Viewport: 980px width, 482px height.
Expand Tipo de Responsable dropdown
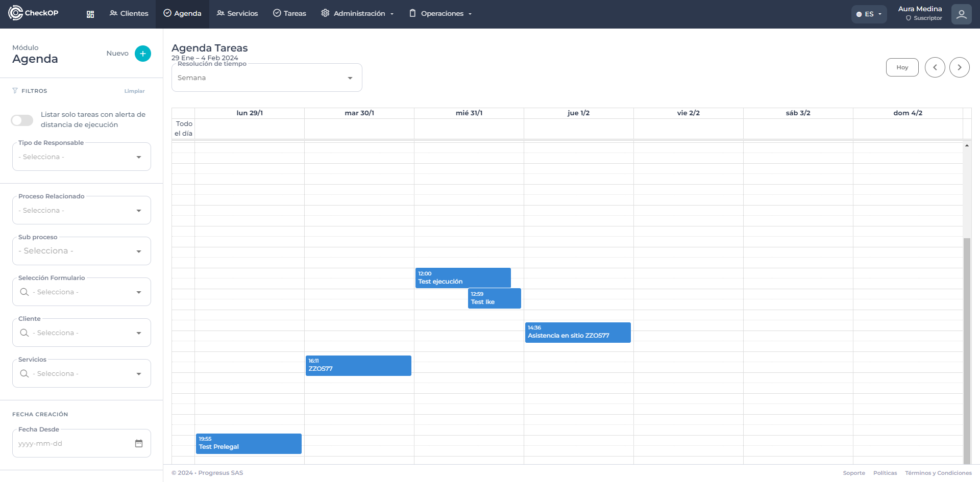click(82, 157)
